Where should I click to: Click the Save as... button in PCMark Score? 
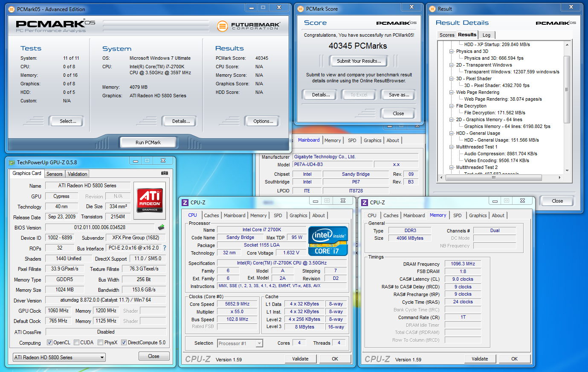point(399,95)
